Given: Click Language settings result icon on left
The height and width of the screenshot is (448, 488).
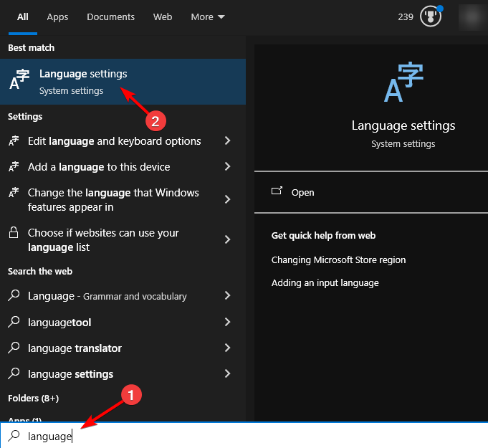Looking at the screenshot, I should [19, 80].
